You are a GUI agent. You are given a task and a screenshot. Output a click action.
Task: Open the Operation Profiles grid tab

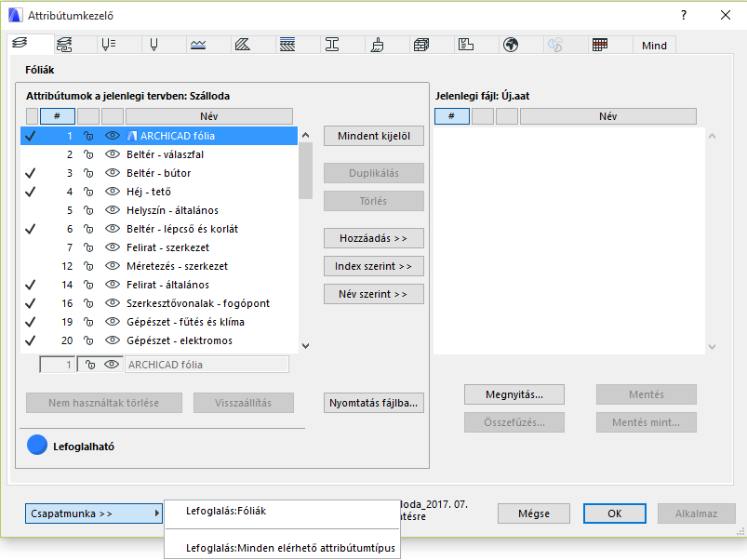point(600,45)
